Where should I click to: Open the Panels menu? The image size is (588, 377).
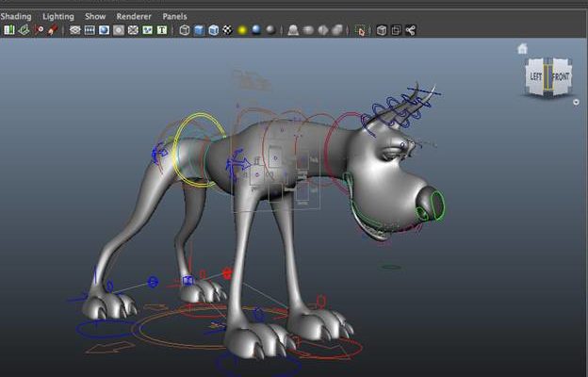click(174, 17)
